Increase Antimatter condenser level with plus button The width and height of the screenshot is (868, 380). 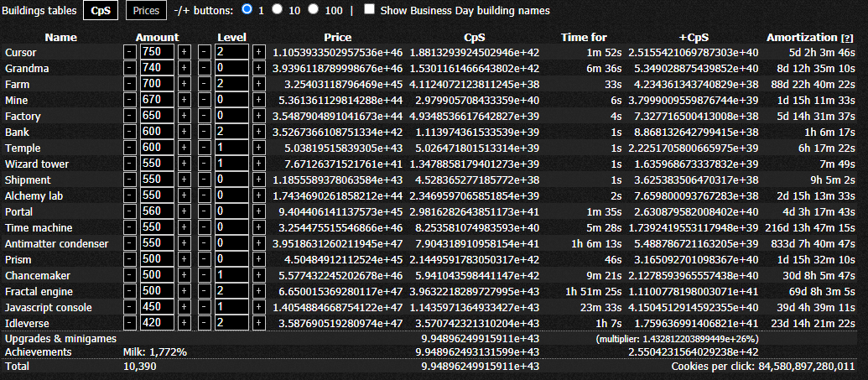[x=258, y=244]
